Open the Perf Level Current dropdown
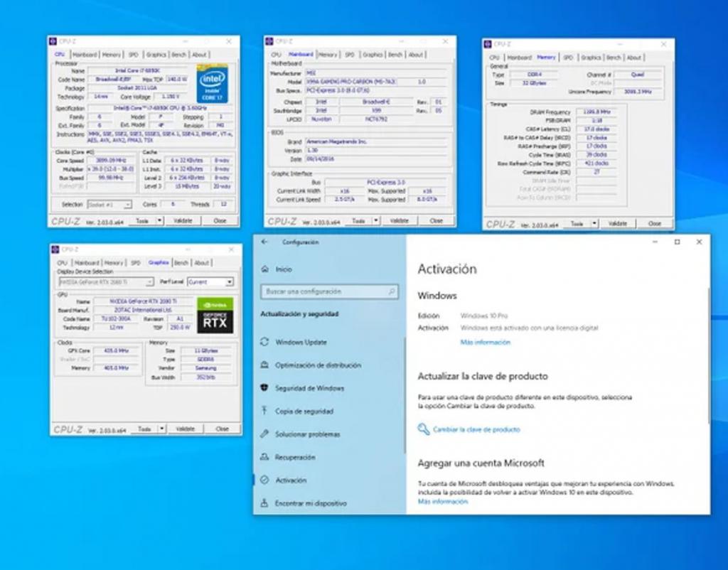 (210, 281)
